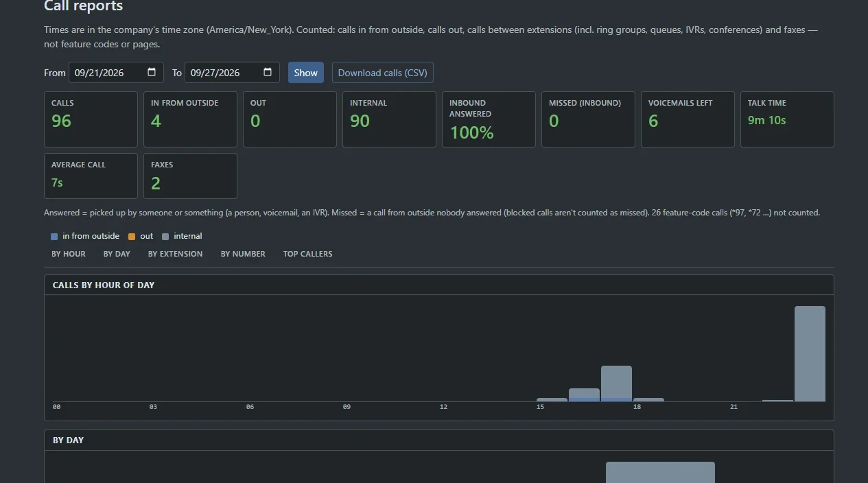
Task: Switch to the BY NUMBER tab
Action: 243,254
